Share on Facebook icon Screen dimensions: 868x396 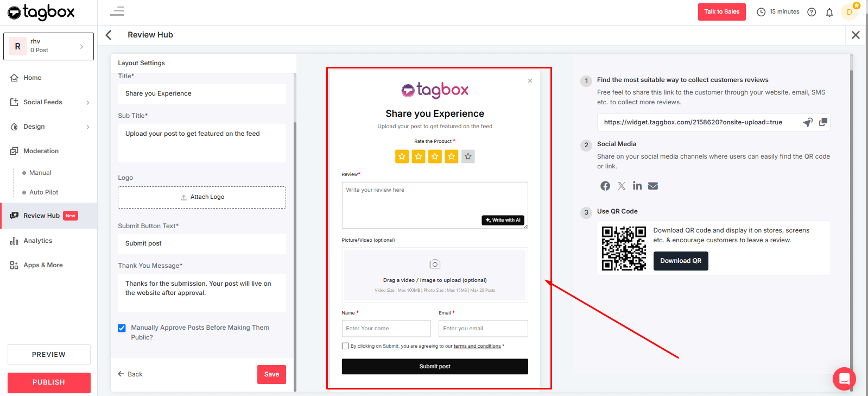click(x=605, y=186)
